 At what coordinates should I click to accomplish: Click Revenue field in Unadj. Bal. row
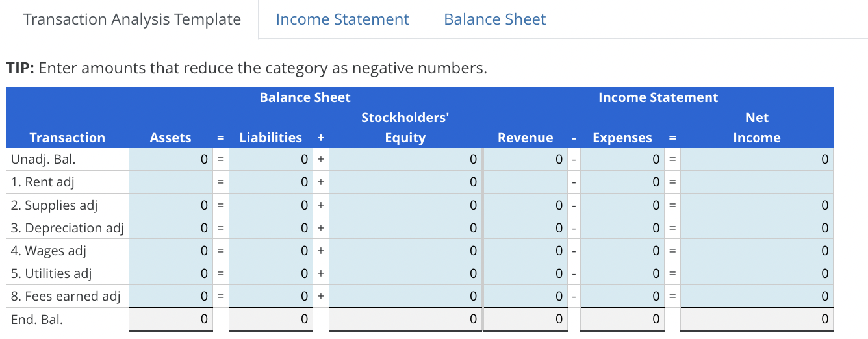click(x=525, y=159)
